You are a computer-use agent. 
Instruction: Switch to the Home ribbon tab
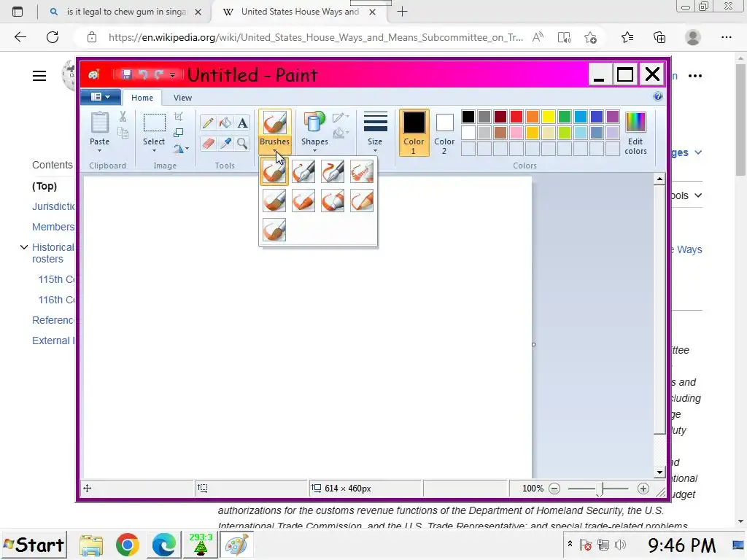[142, 98]
